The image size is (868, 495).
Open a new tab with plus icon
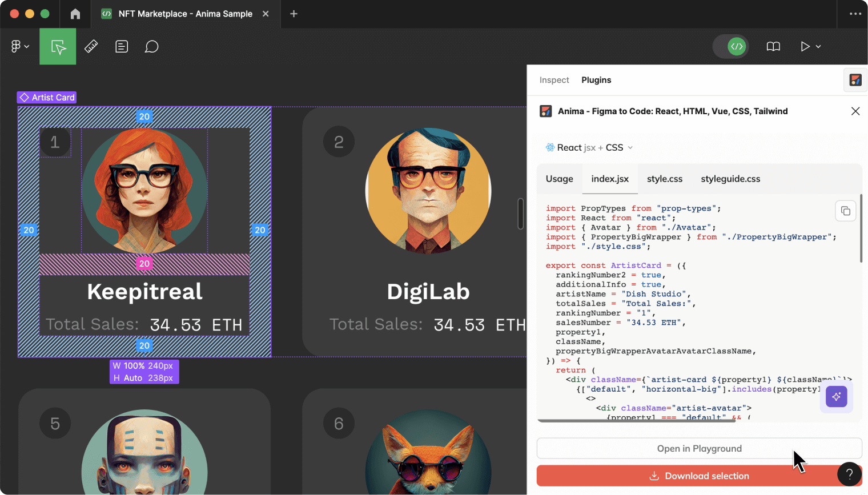(294, 14)
